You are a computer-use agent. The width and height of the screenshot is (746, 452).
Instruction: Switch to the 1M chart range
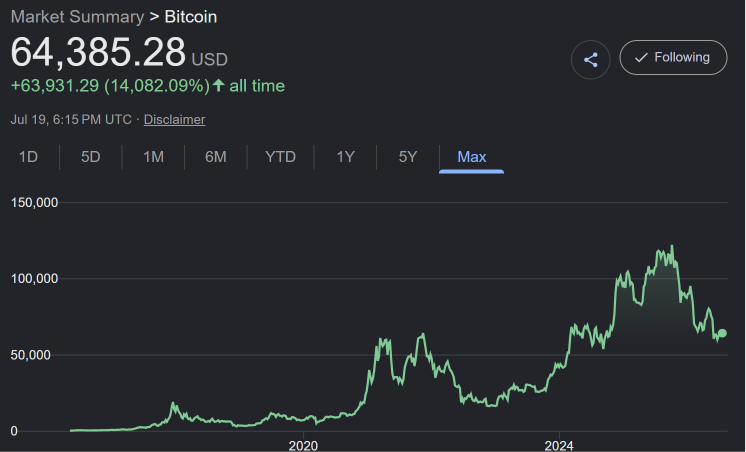point(153,157)
